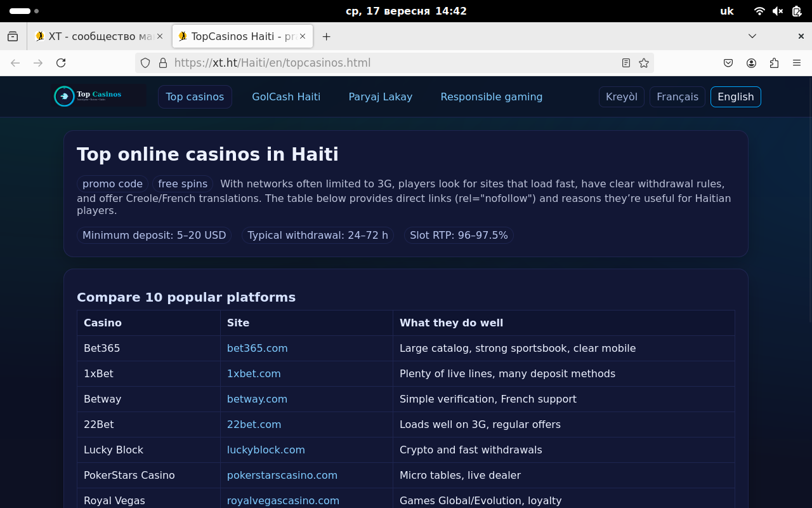Click the Minimum deposit chip

point(154,235)
